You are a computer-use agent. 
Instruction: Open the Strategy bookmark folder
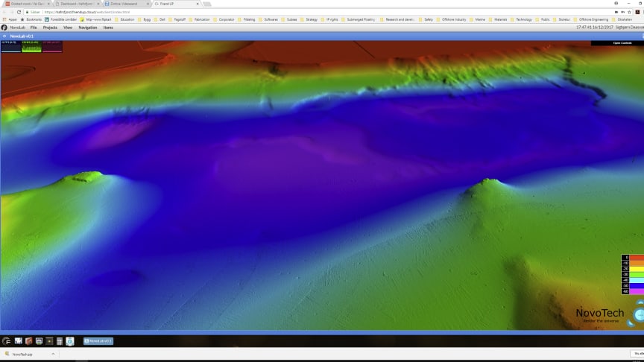[x=309, y=19]
